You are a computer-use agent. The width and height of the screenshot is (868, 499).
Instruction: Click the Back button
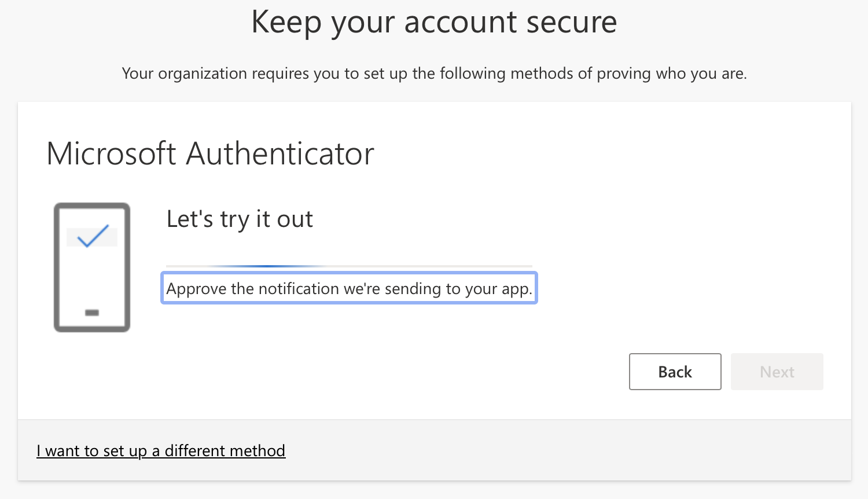675,372
